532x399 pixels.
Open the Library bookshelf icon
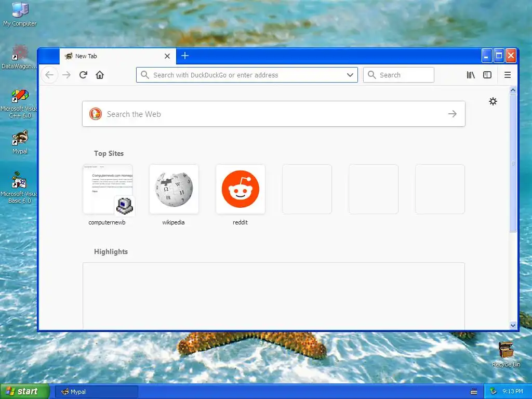(471, 75)
